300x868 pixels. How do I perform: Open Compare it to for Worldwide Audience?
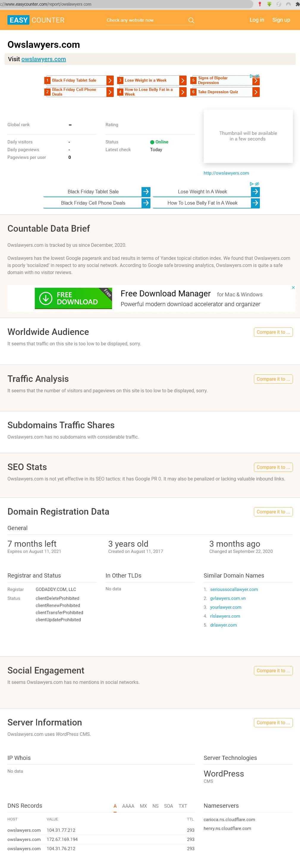pos(273,332)
